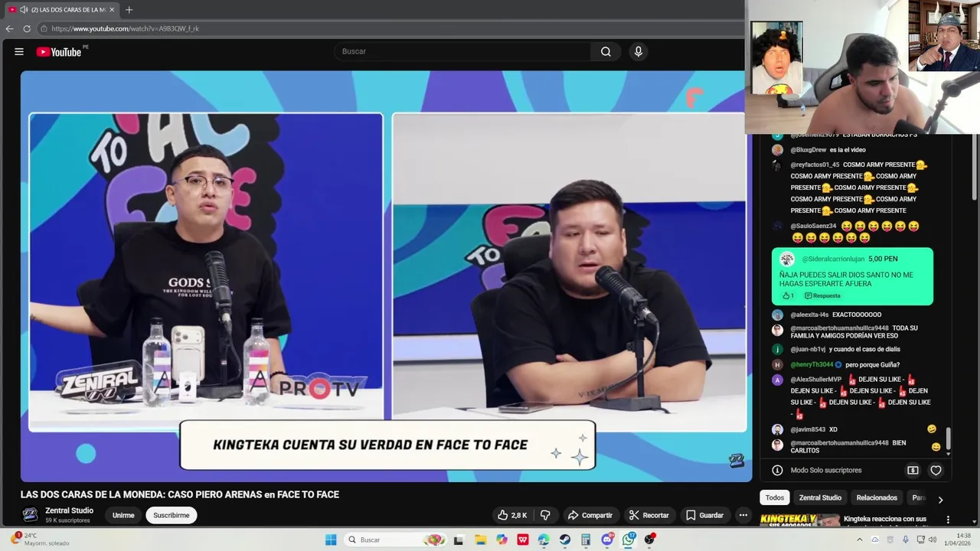The image size is (980, 551).
Task: Focus the YouTube Buscar search field
Action: point(462,51)
